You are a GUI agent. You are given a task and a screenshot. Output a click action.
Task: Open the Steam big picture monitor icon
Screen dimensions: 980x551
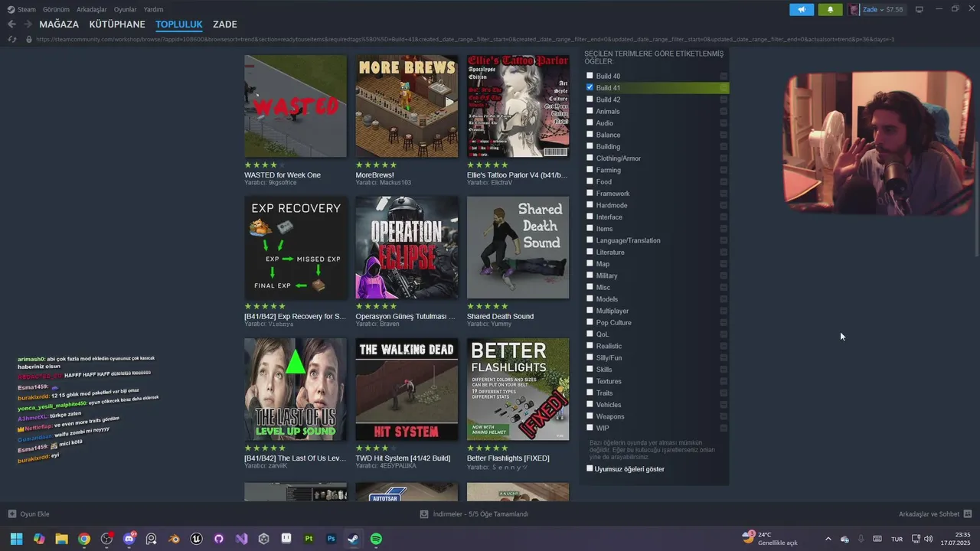click(x=920, y=9)
